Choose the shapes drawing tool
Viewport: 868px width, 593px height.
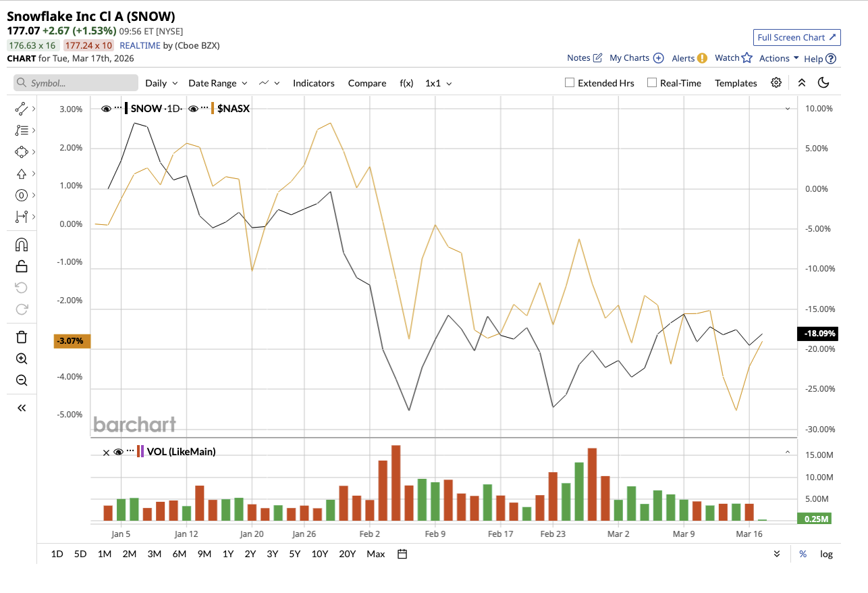click(x=21, y=152)
